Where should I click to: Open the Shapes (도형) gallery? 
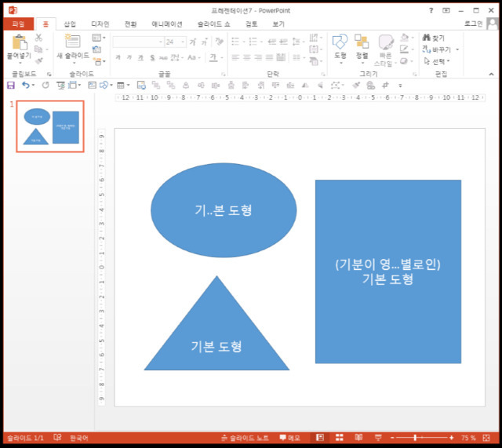click(x=340, y=42)
